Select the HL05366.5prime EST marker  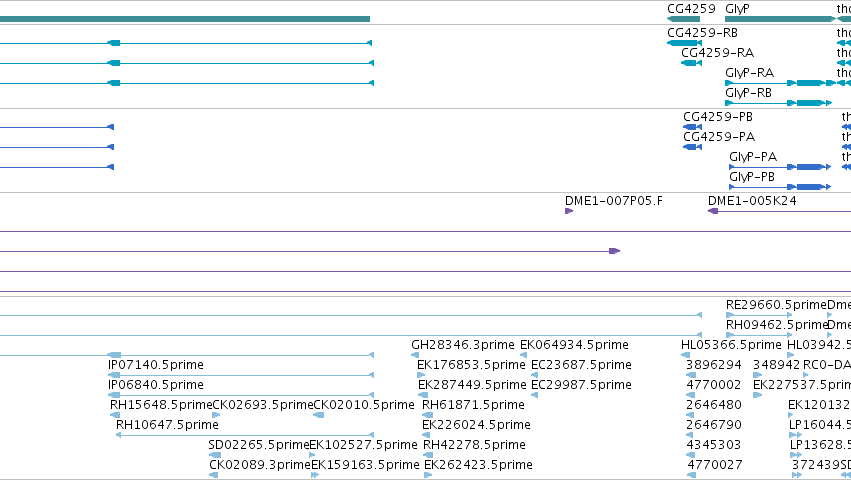[x=685, y=355]
